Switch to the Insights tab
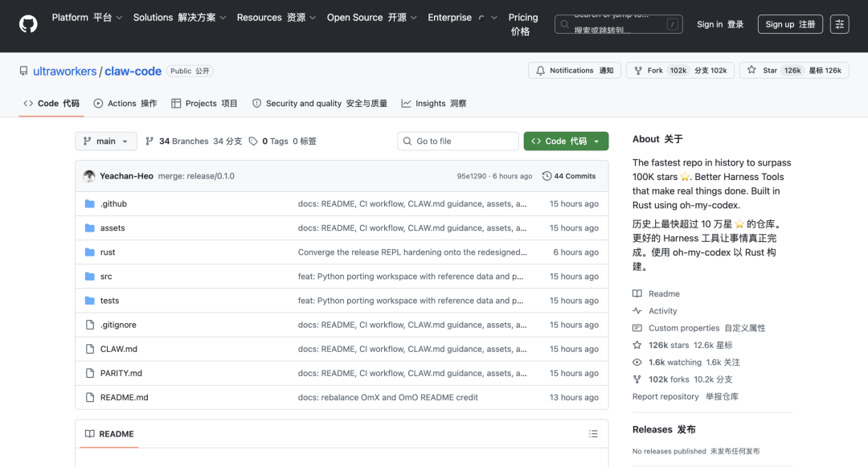Viewport: 868px width, 467px height. click(434, 104)
